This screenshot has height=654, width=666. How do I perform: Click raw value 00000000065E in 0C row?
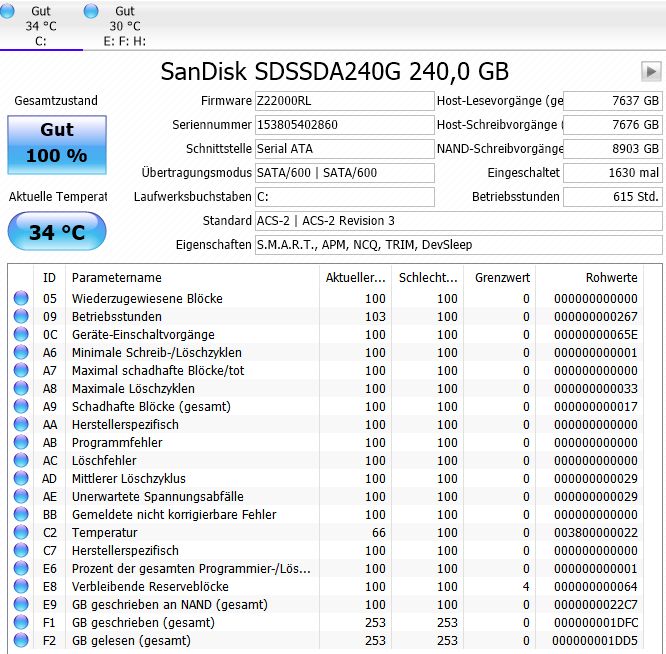click(x=595, y=335)
